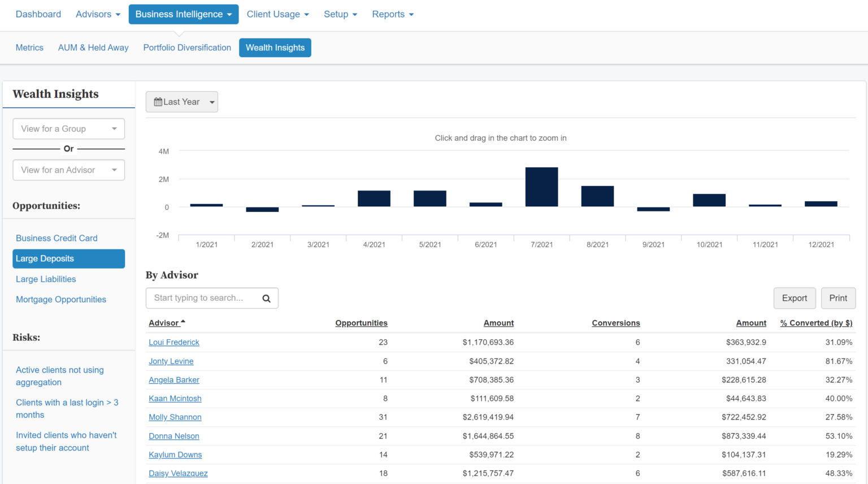Select the Large Liabilities opportunity
The width and height of the screenshot is (868, 484).
pos(46,279)
